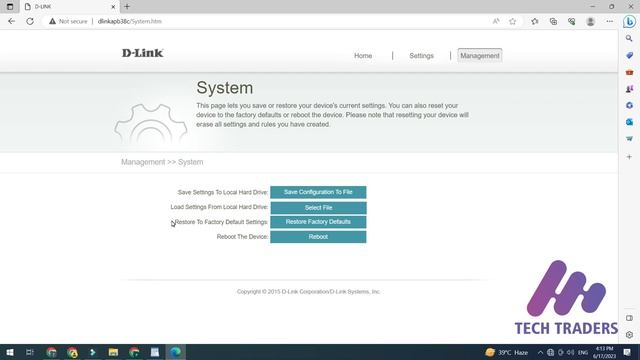The height and width of the screenshot is (360, 640).
Task: Click the Not secure warning indicator
Action: 68,21
